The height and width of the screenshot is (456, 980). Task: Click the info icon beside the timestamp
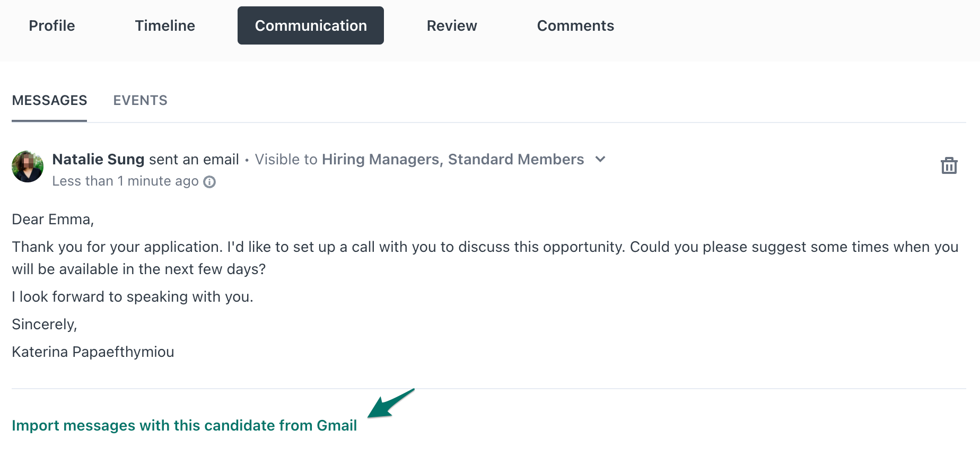pos(209,182)
